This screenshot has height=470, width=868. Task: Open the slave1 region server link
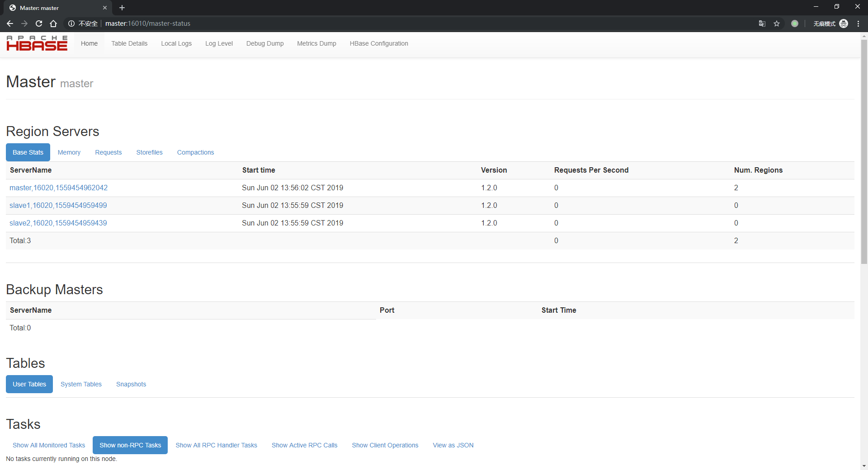click(58, 205)
